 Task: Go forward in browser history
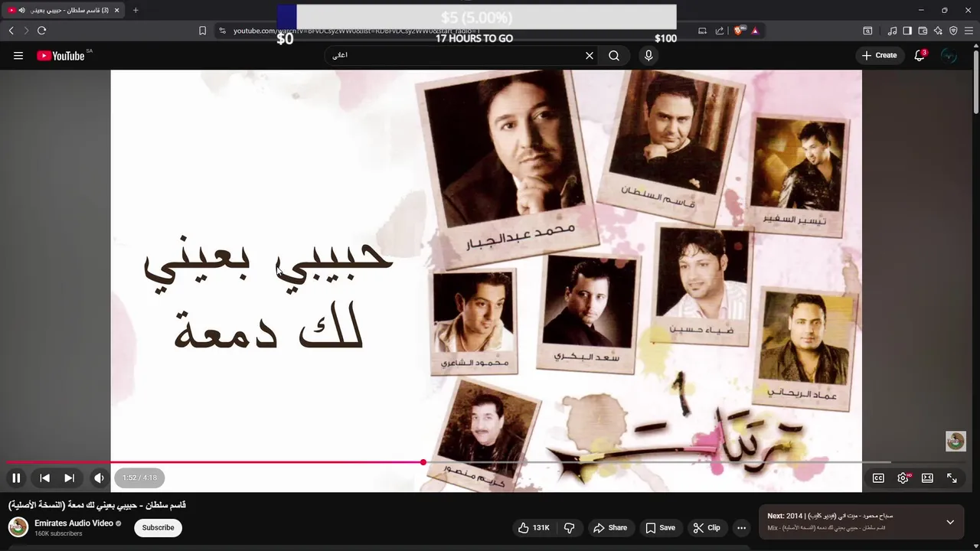[25, 31]
